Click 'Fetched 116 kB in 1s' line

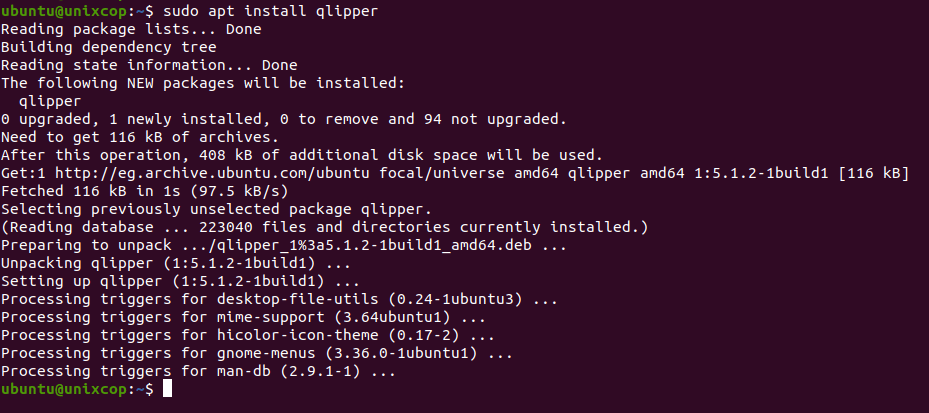145,191
